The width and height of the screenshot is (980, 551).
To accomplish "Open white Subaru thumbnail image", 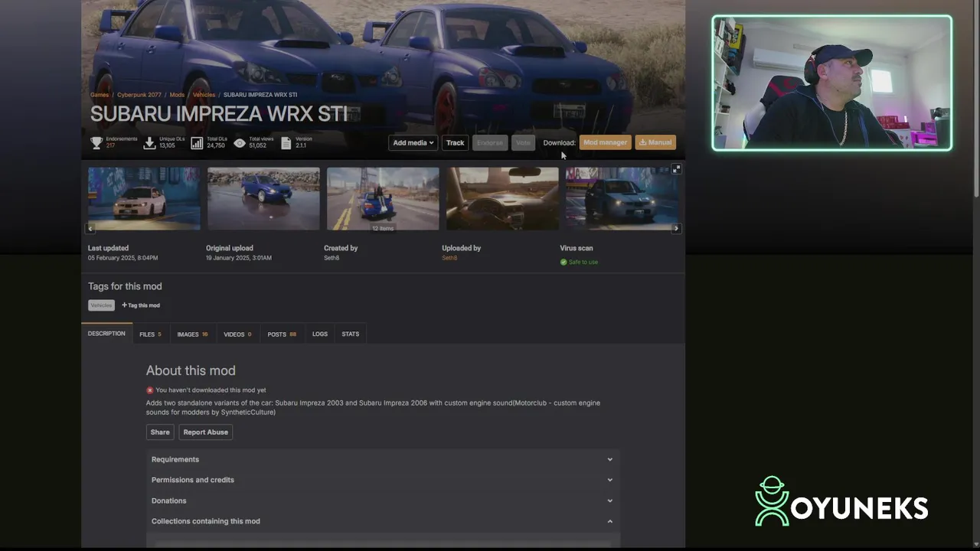I will coord(144,198).
